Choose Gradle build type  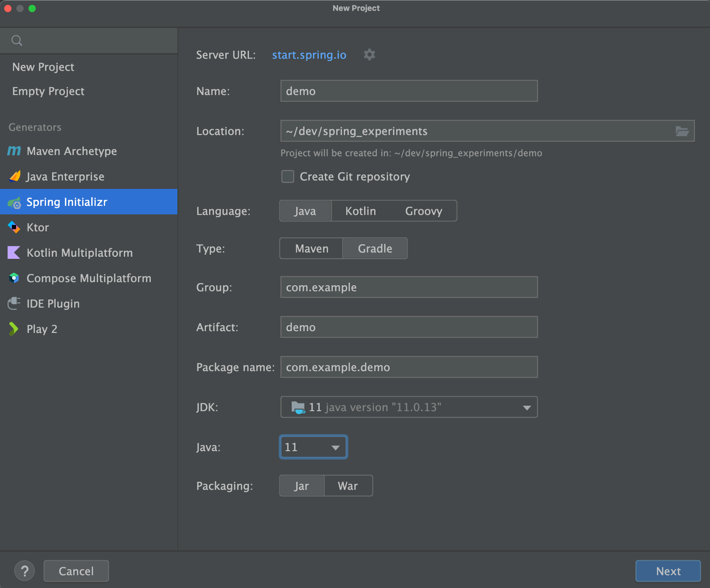375,248
